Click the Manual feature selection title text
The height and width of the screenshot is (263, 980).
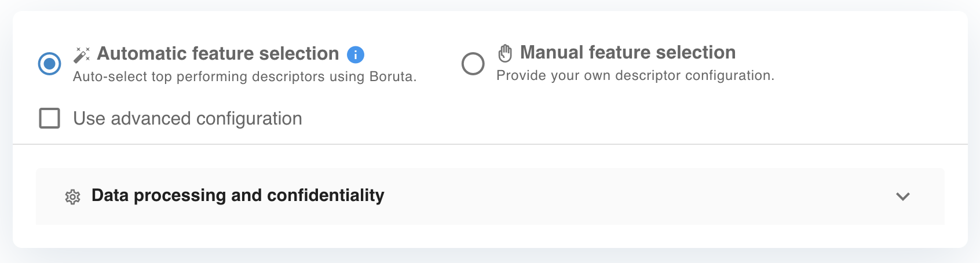point(628,52)
